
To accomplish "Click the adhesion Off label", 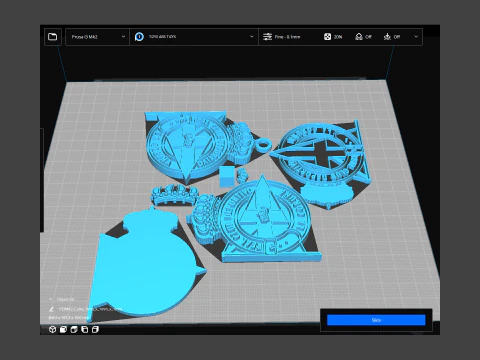I will [397, 37].
